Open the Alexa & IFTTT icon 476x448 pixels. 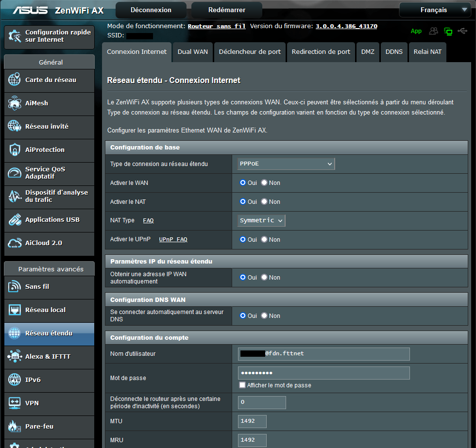click(14, 356)
